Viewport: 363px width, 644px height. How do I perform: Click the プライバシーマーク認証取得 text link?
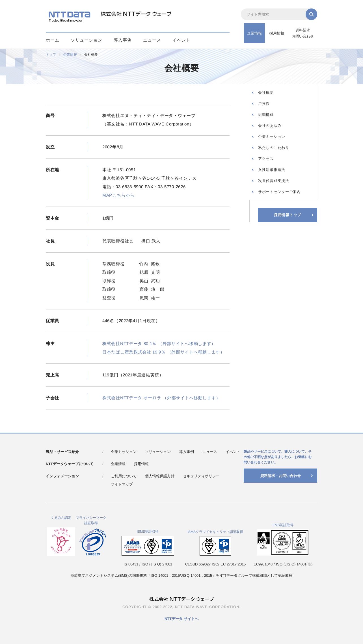pyautogui.click(x=91, y=520)
